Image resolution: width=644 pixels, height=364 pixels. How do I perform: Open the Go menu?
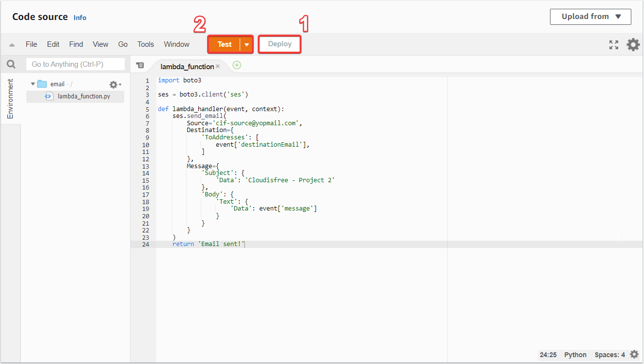pyautogui.click(x=123, y=44)
